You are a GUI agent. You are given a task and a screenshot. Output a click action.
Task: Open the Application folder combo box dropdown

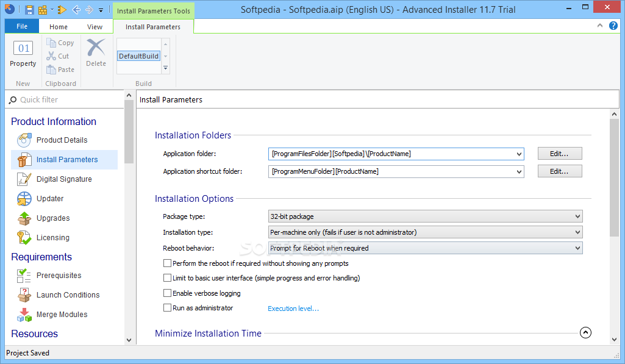coord(519,154)
